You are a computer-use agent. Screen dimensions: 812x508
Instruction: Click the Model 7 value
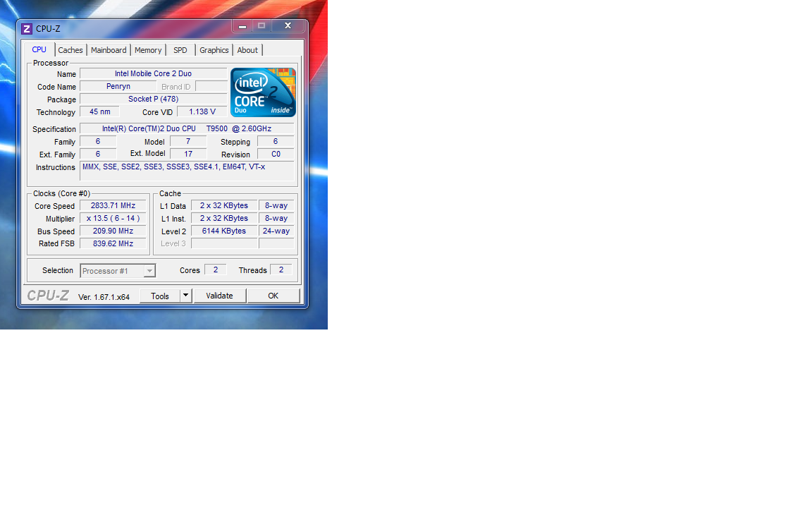click(188, 142)
